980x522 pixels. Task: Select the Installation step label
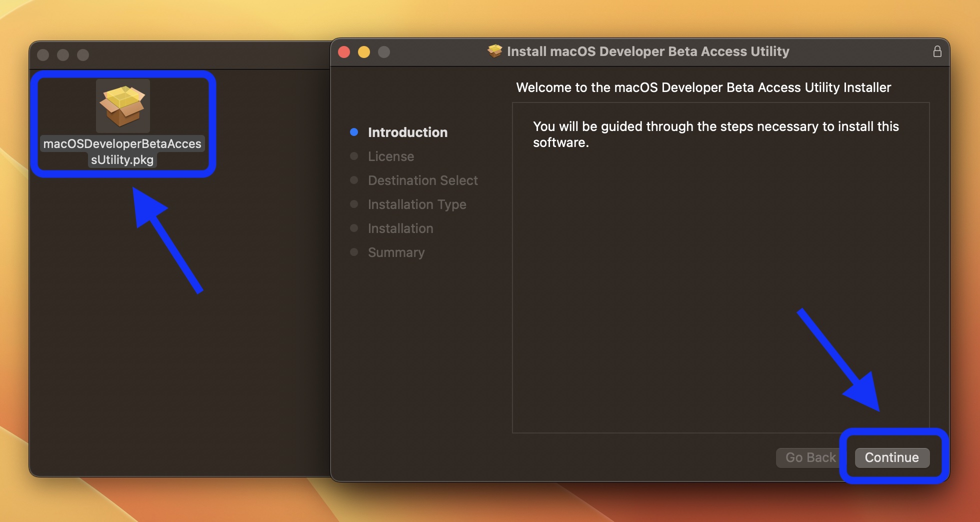400,227
